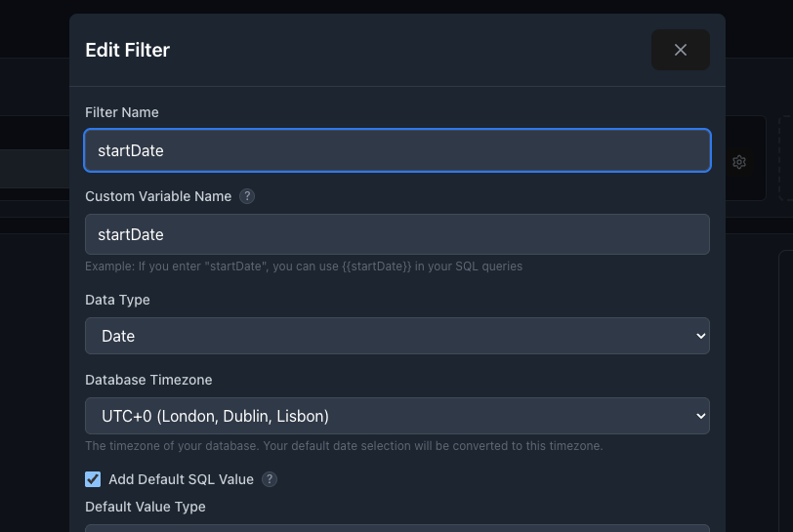This screenshot has height=532, width=793.
Task: Close the Edit Filter dialog
Action: 680,50
